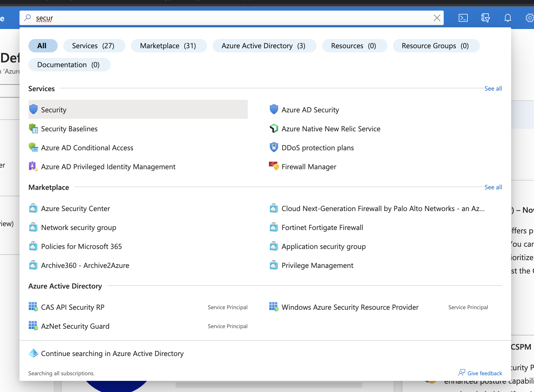Filter results to Azure Active Directory (3)
The width and height of the screenshot is (534, 392).
[264, 46]
